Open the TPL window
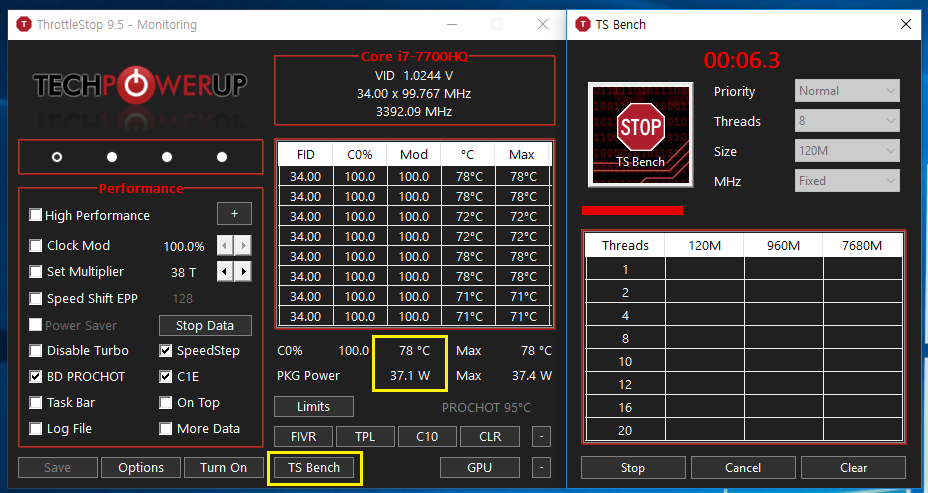This screenshot has height=493, width=928. tap(365, 437)
